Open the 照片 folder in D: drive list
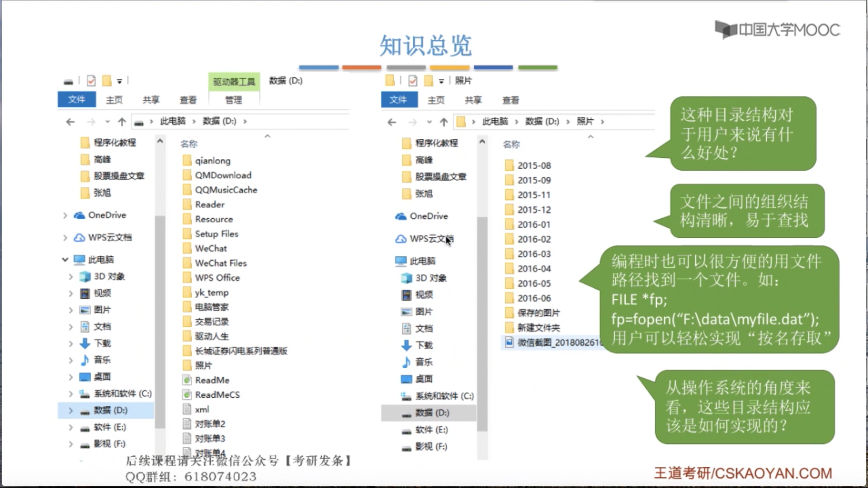Screen dimensions: 868x488 point(198,366)
